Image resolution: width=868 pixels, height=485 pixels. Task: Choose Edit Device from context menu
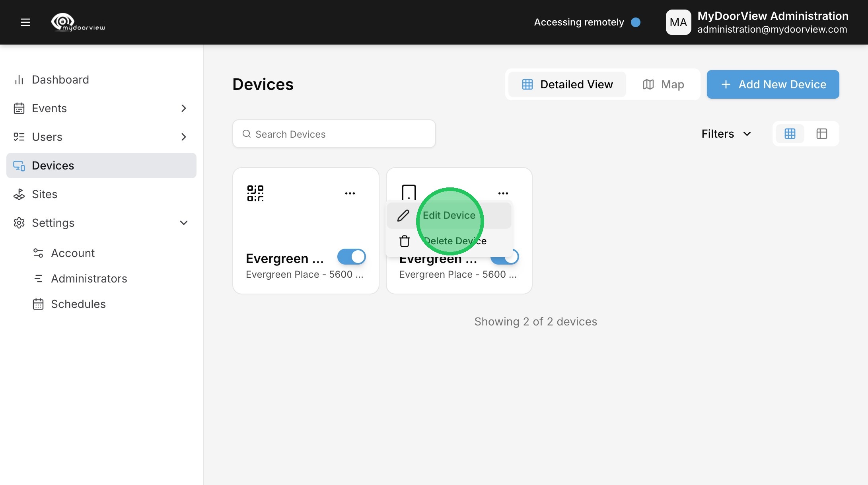pos(449,215)
